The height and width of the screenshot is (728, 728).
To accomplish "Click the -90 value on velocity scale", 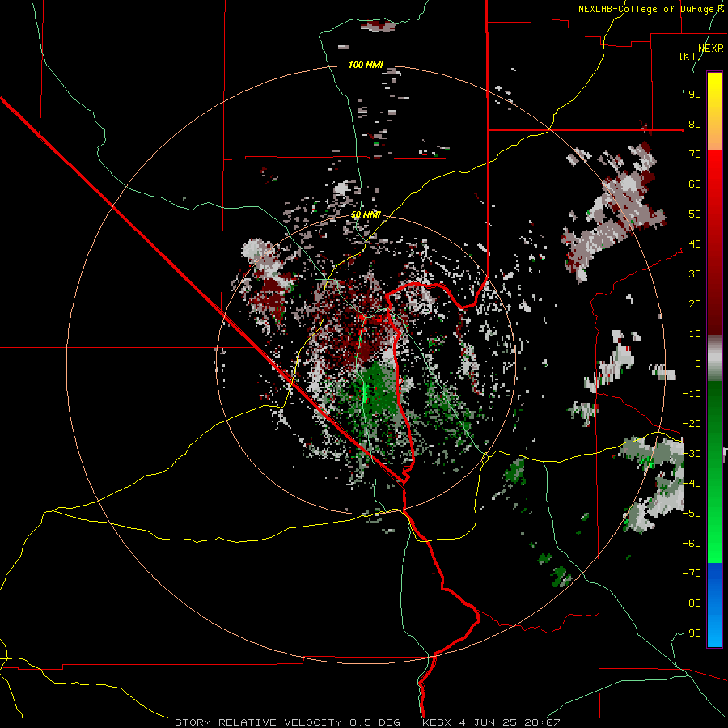I will click(x=692, y=633).
